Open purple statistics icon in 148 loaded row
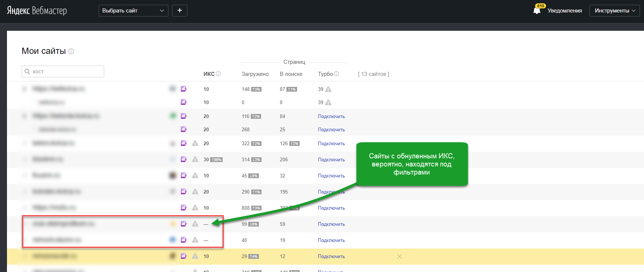Viewport: 644px width, 272px height. [x=183, y=89]
